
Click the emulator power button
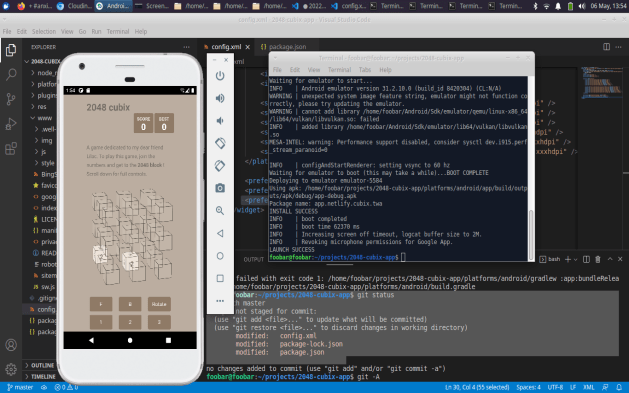220,76
